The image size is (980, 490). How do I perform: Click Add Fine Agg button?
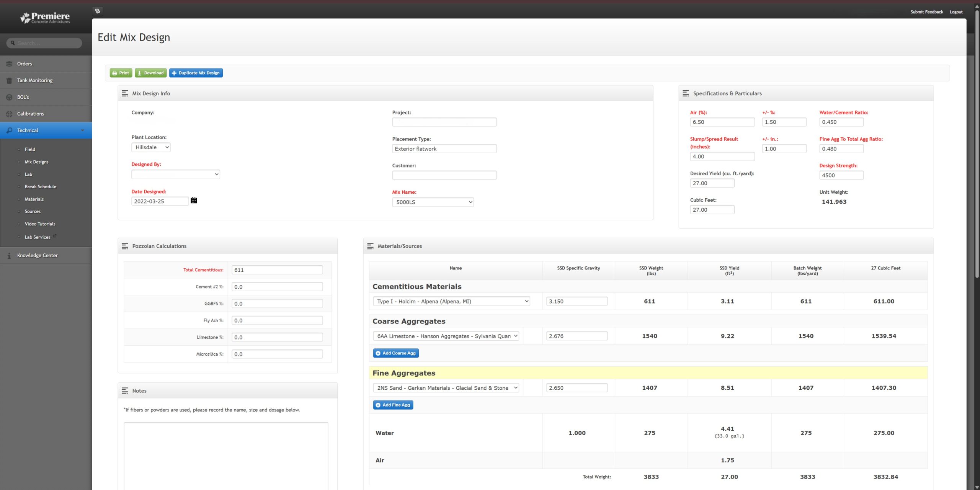click(393, 405)
